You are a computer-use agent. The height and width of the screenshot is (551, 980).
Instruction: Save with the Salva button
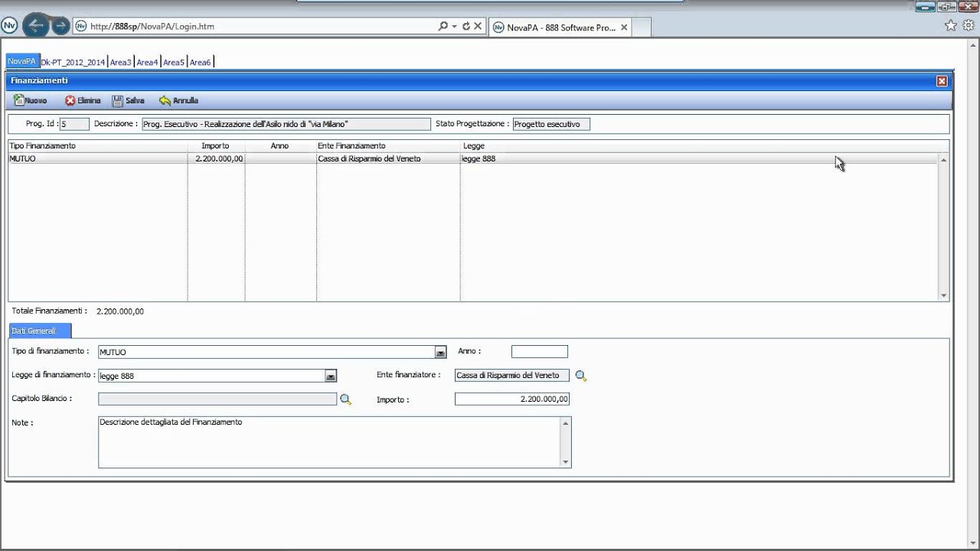point(129,100)
